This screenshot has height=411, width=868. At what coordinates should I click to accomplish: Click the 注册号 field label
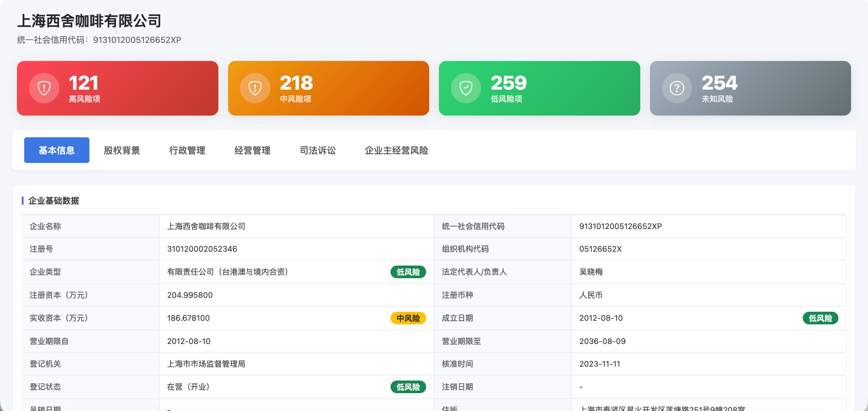41,249
